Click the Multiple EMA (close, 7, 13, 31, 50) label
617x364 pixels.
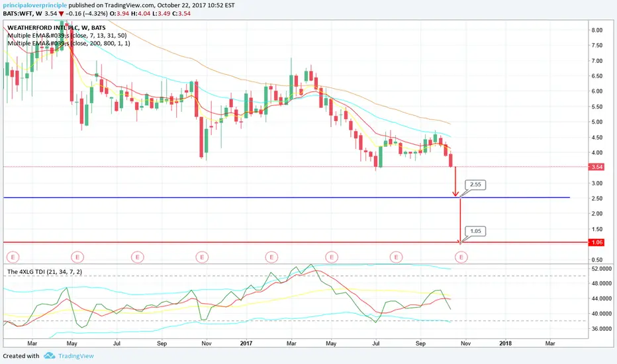click(67, 36)
